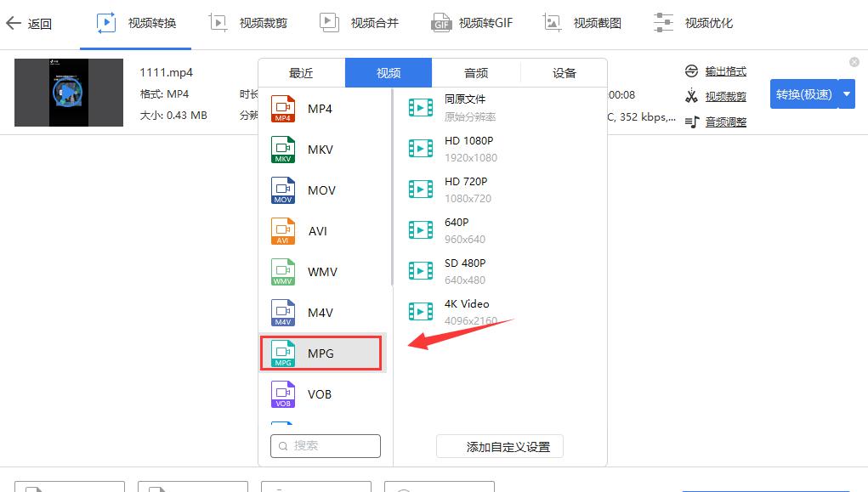Select the M4V output format

pyautogui.click(x=321, y=312)
